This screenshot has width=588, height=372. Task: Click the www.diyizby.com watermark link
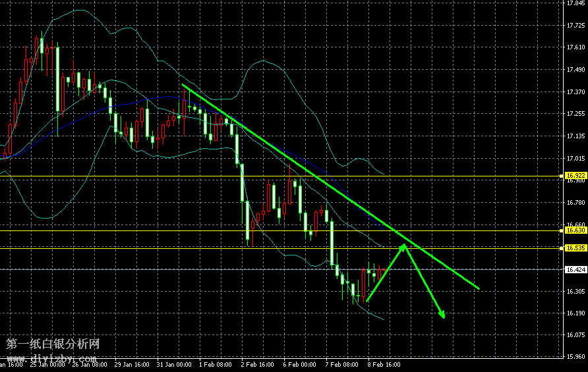click(49, 358)
